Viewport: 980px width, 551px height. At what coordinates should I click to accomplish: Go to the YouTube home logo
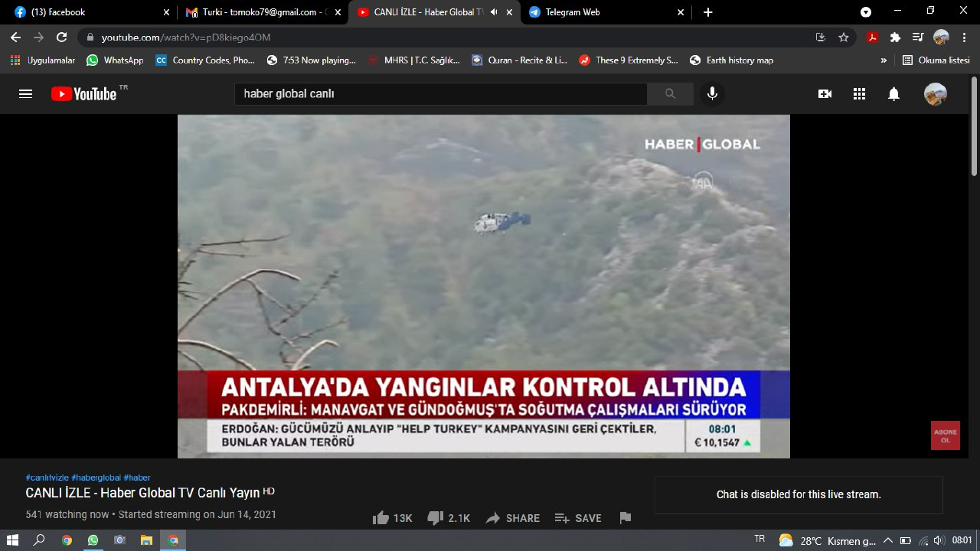pyautogui.click(x=84, y=93)
